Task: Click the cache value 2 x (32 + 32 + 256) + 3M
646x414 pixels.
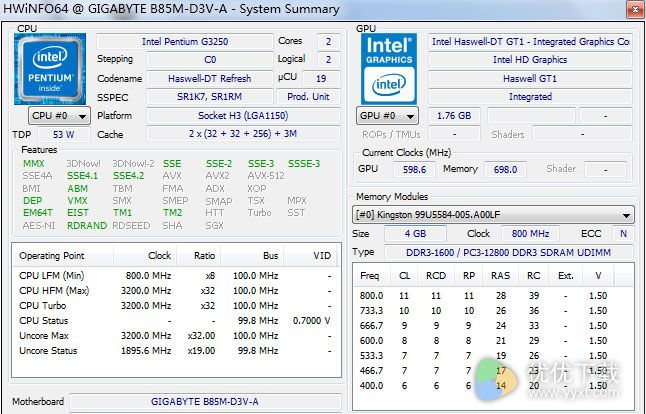Action: pyautogui.click(x=243, y=134)
